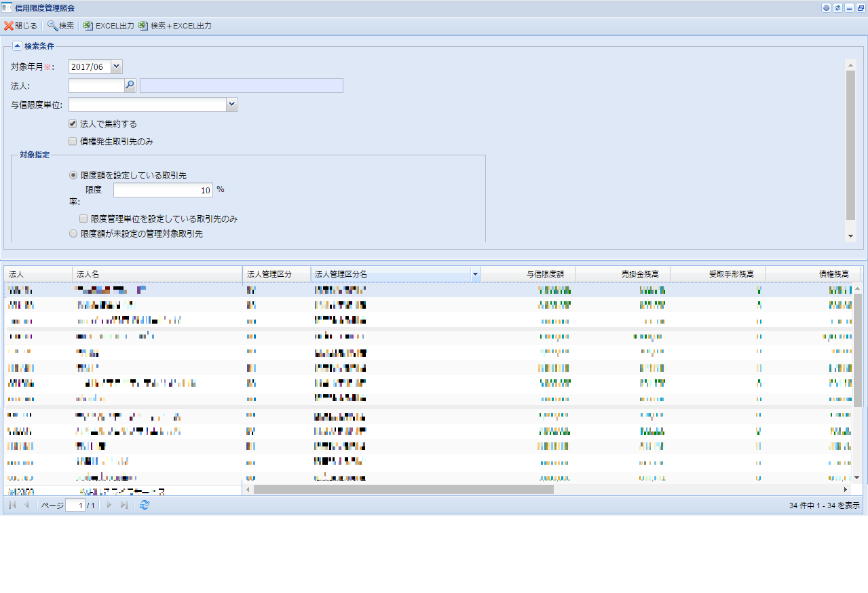The image size is (868, 593).
Task: Click the 法人 code input field
Action: pos(96,85)
